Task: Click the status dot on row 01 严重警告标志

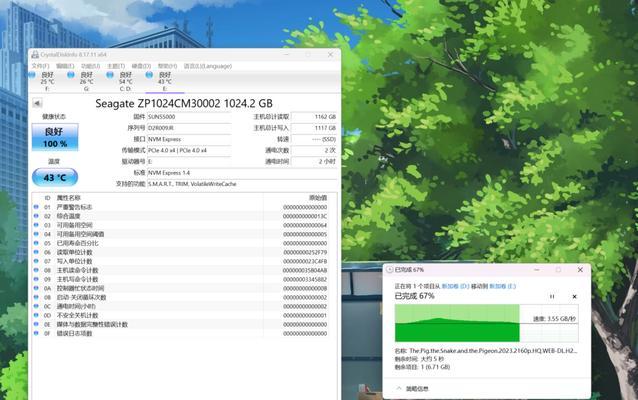Action: (x=36, y=207)
